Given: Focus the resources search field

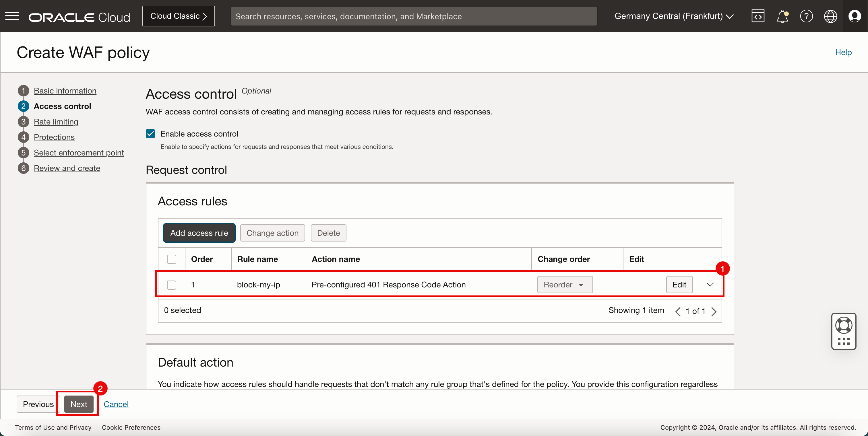Looking at the screenshot, I should pos(413,16).
